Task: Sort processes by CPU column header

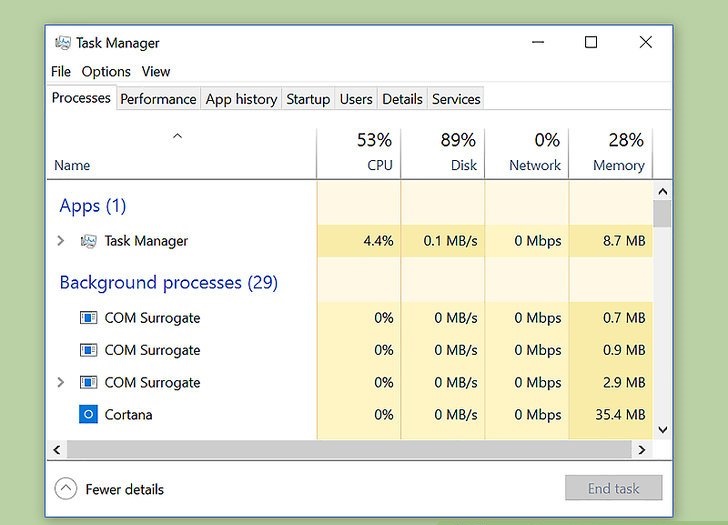Action: tap(358, 152)
